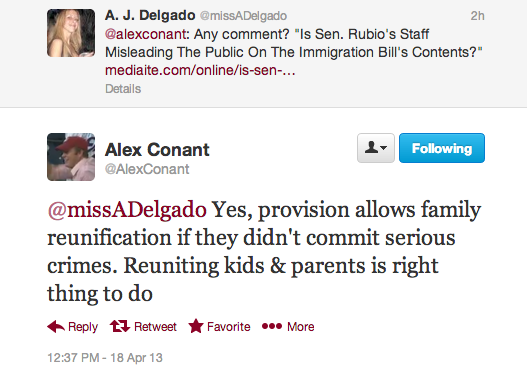Click the Retweet arrows icon
This screenshot has height=392, width=527.
120,326
